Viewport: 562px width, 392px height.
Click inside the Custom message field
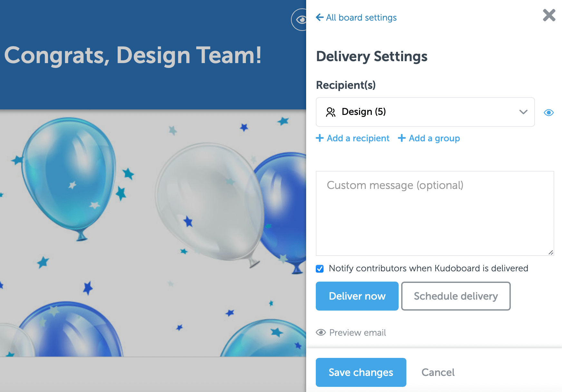[434, 212]
